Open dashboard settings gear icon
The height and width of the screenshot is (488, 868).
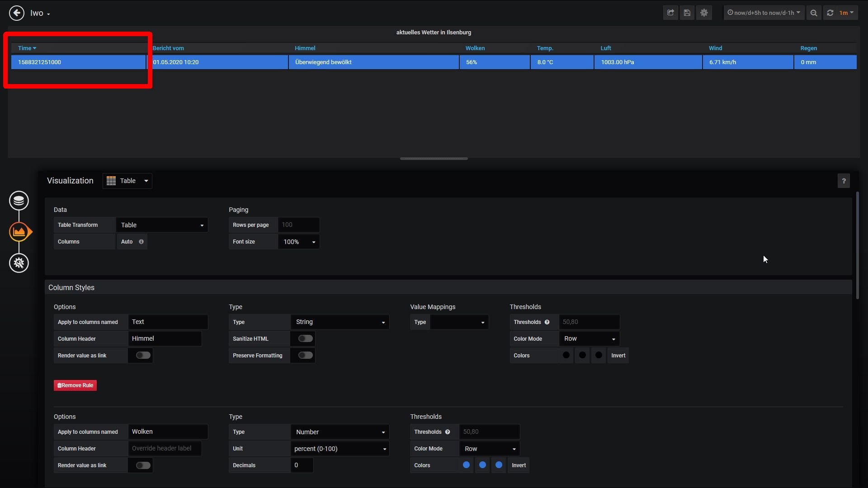(704, 13)
